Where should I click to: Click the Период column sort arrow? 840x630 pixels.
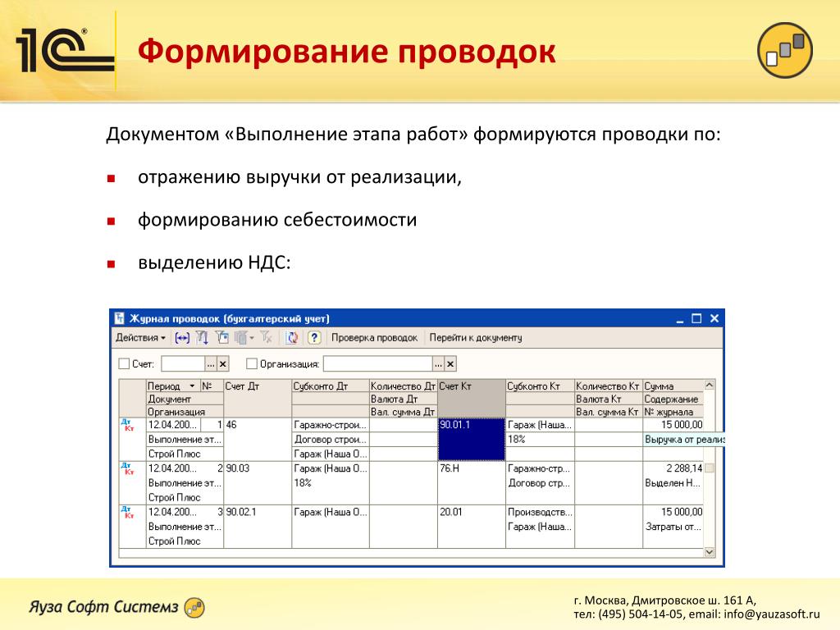pyautogui.click(x=192, y=386)
